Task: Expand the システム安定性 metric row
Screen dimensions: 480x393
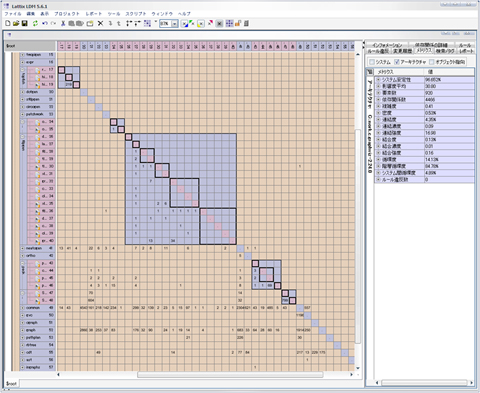Action: coord(379,80)
